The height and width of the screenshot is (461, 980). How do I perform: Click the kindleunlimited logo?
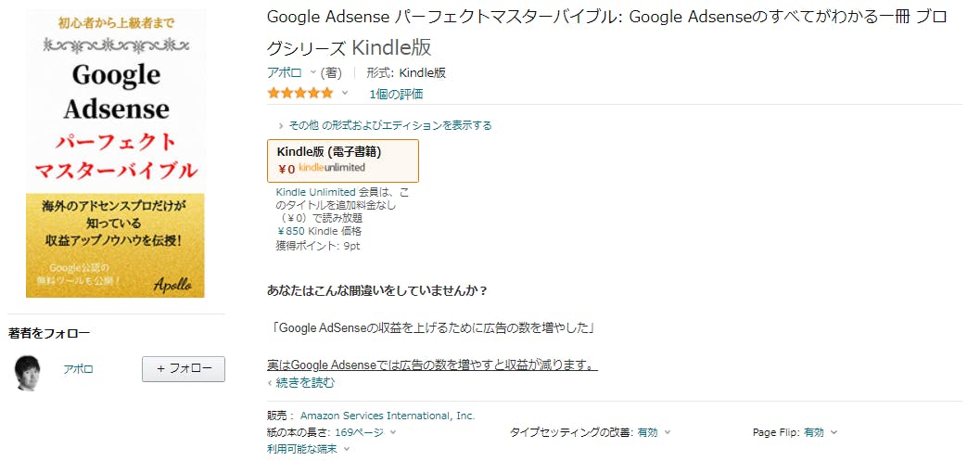[332, 168]
